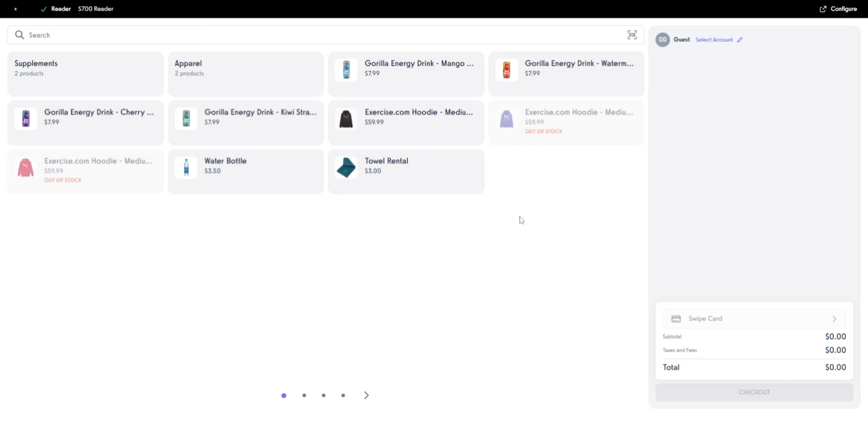Click the Swipe Card credit card icon
This screenshot has height=426, width=868.
[675, 319]
